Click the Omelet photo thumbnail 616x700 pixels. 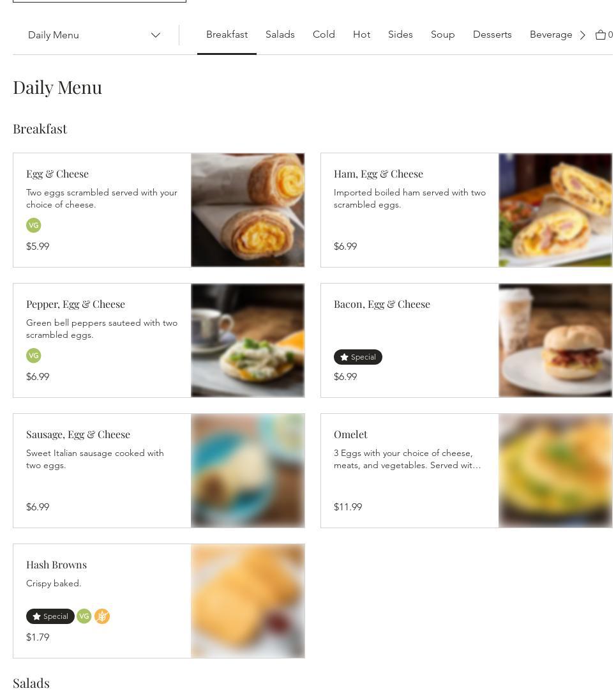[555, 471]
